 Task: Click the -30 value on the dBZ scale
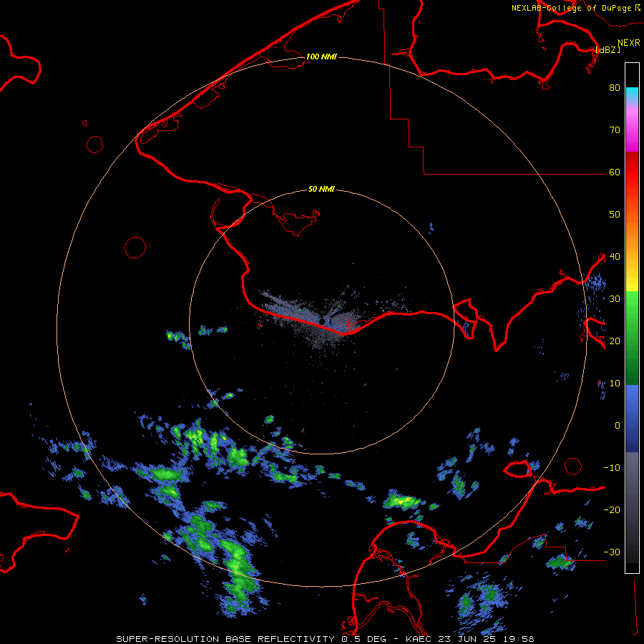point(612,552)
